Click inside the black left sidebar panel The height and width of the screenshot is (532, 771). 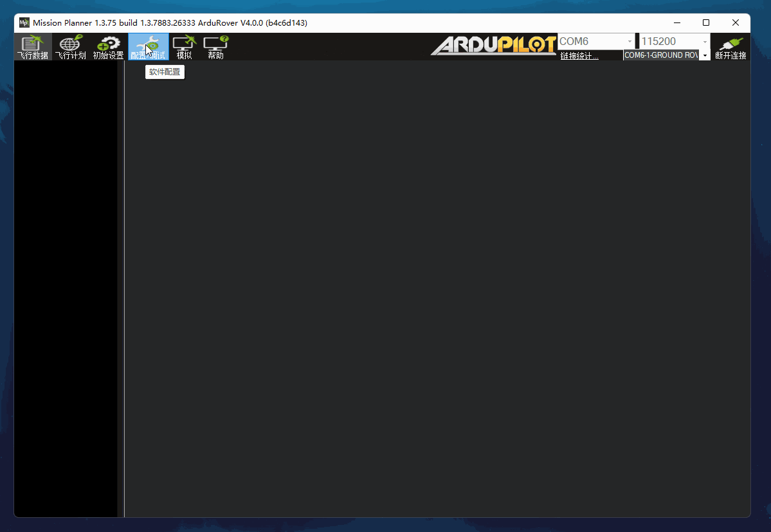pos(66,289)
